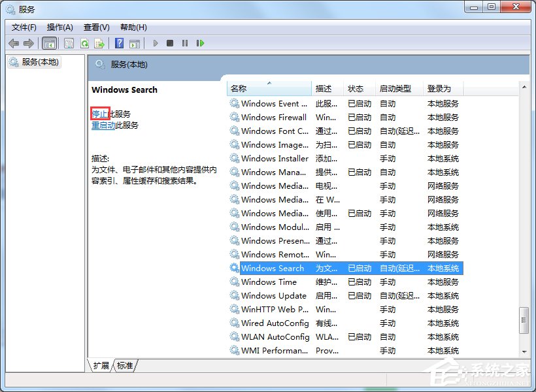This screenshot has height=392, width=536.
Task: Switch to the 标准 tab at the bottom
Action: tap(124, 367)
